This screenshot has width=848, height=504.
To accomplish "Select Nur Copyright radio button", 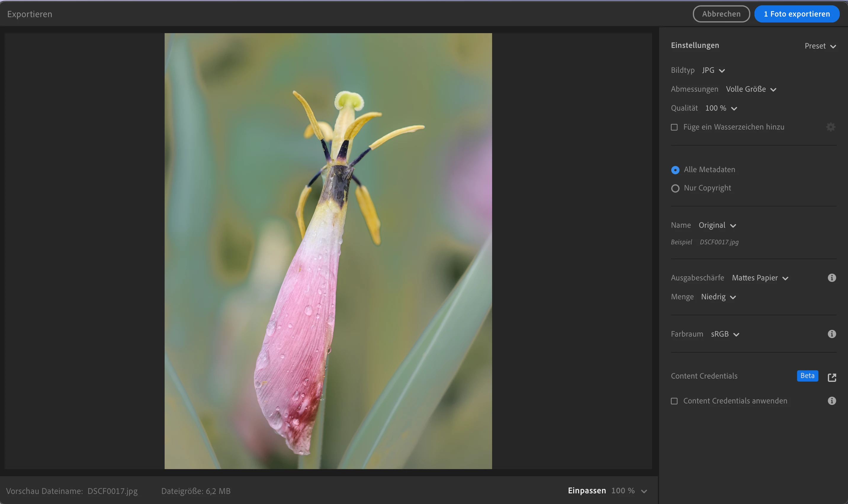I will (x=675, y=188).
